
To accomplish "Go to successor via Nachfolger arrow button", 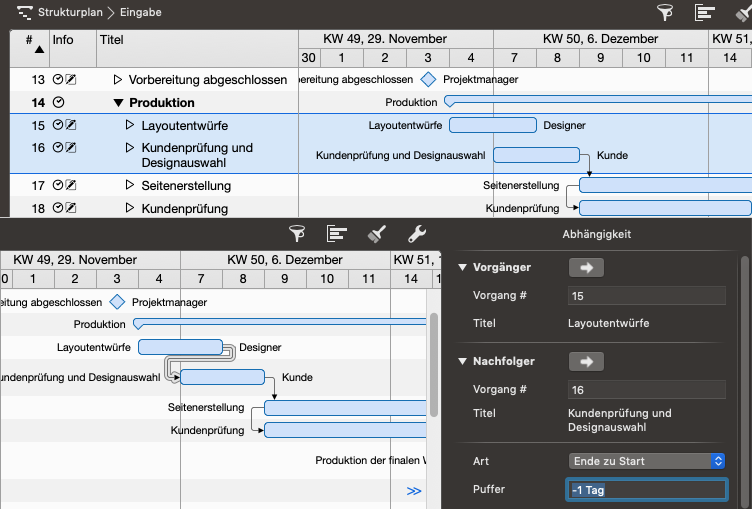I will [586, 361].
